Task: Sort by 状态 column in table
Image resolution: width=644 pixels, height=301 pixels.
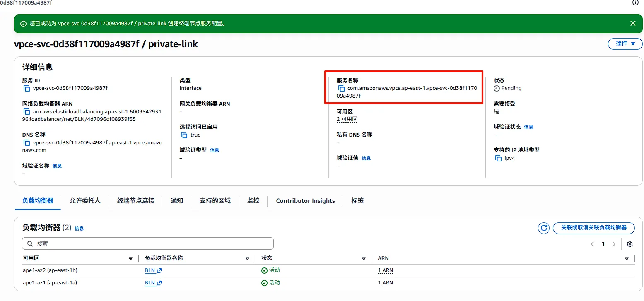Action: [x=364, y=258]
